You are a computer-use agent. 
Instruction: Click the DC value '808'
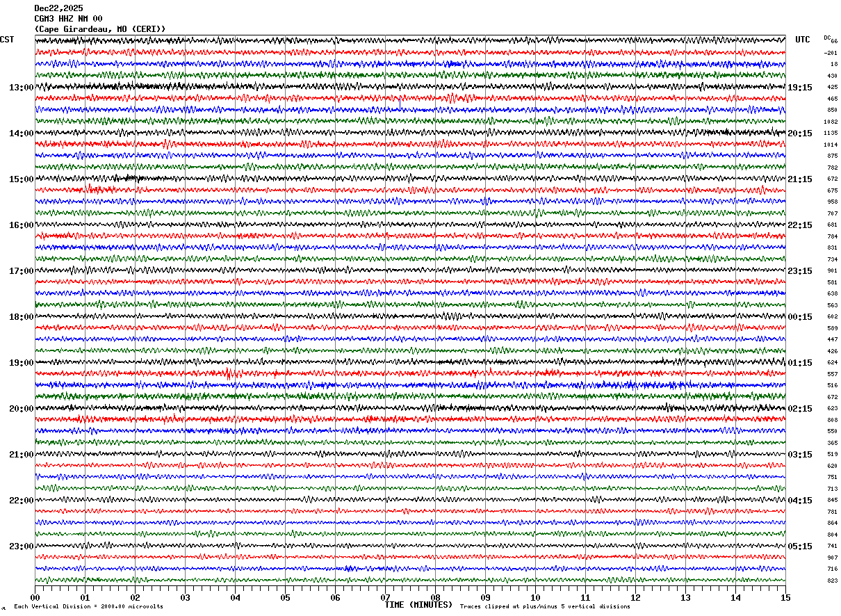pyautogui.click(x=832, y=420)
